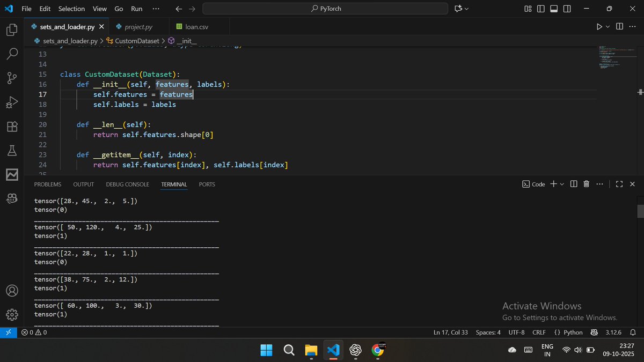
Task: Split the terminal panel
Action: click(574, 184)
